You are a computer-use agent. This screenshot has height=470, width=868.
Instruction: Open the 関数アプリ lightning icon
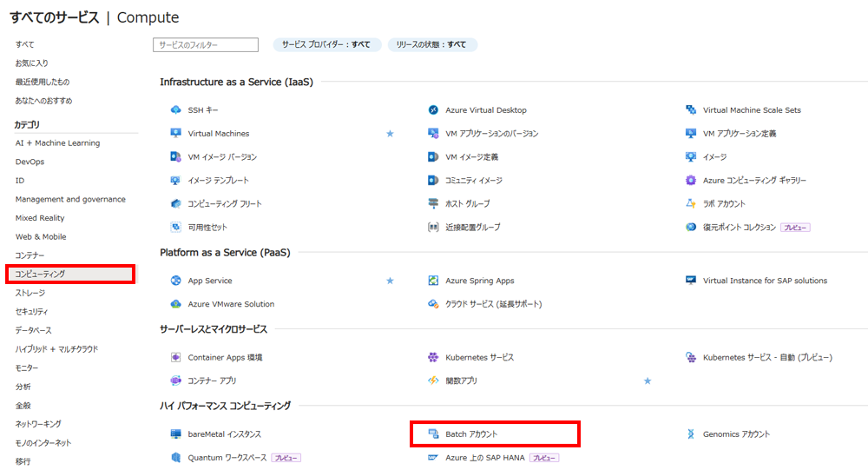[x=433, y=381]
